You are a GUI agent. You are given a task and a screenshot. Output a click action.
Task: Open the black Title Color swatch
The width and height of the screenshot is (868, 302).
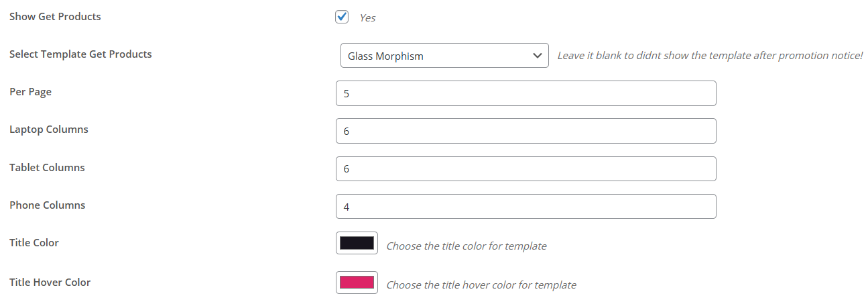(x=357, y=243)
